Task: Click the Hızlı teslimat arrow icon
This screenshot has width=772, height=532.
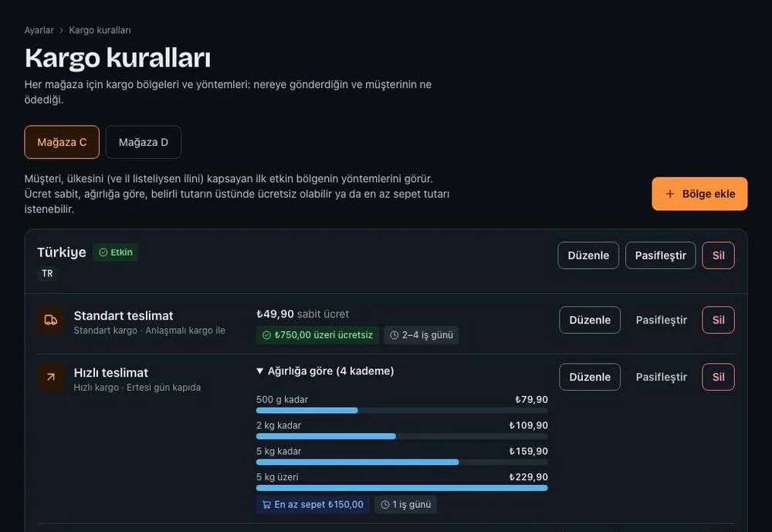Action: (51, 378)
